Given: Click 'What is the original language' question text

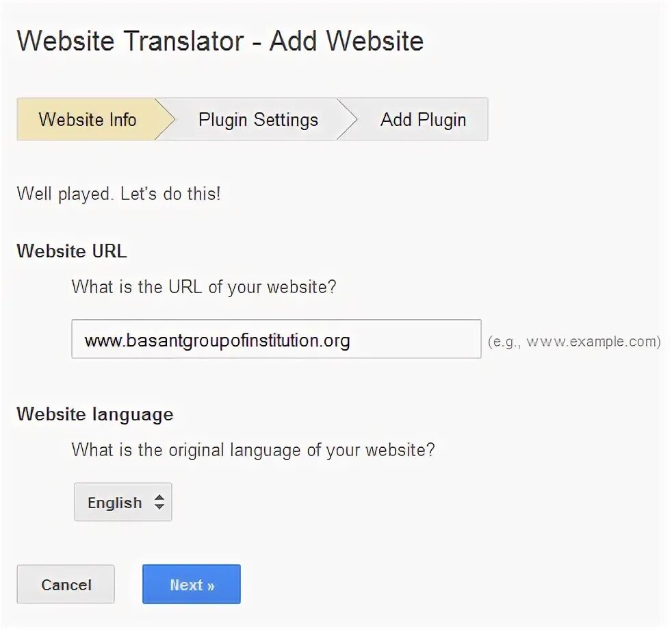Looking at the screenshot, I should tap(253, 450).
